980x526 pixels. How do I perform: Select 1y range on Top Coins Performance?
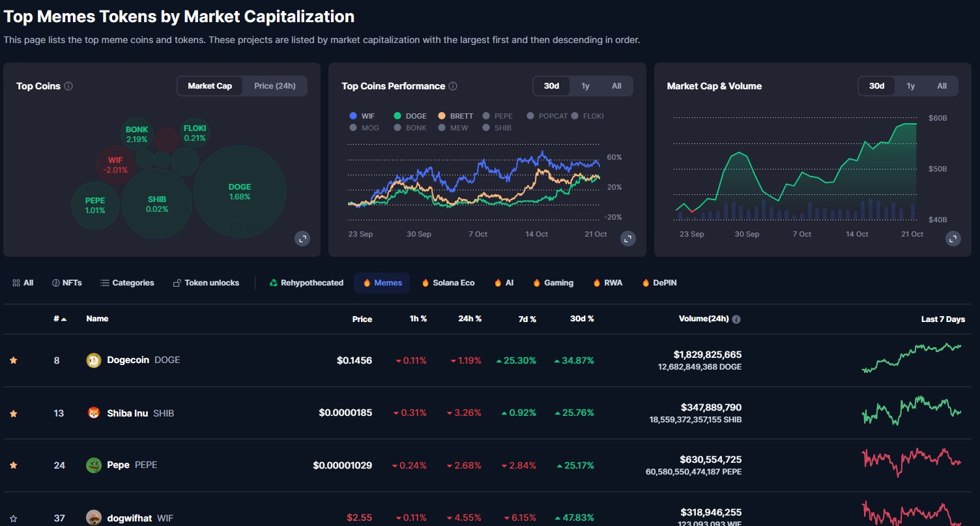pos(585,86)
